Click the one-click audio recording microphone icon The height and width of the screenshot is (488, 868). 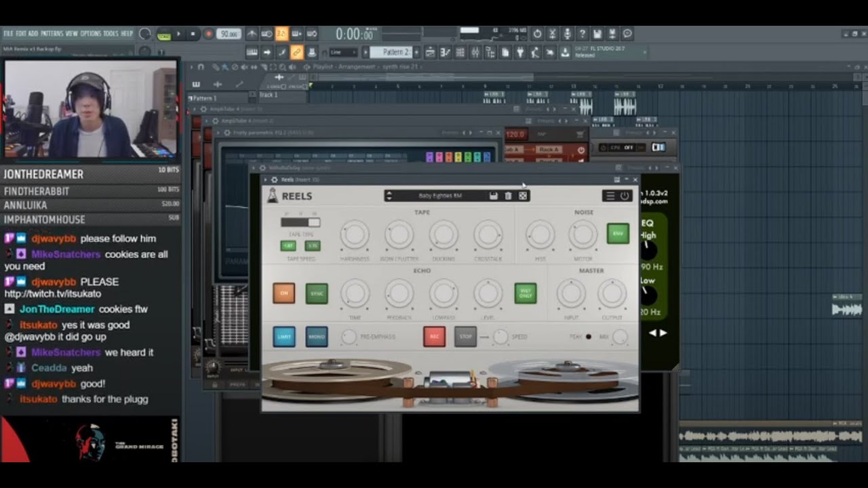pyautogui.click(x=568, y=34)
